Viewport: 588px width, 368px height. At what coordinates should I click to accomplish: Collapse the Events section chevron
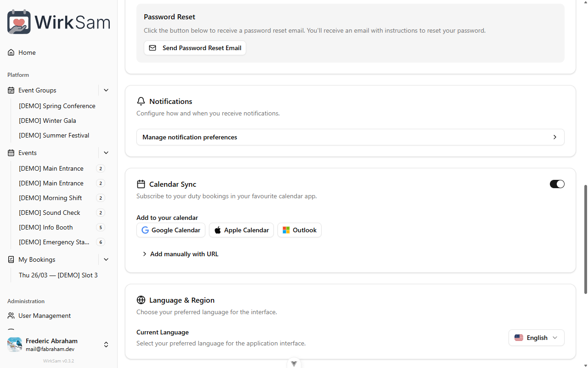(x=106, y=153)
